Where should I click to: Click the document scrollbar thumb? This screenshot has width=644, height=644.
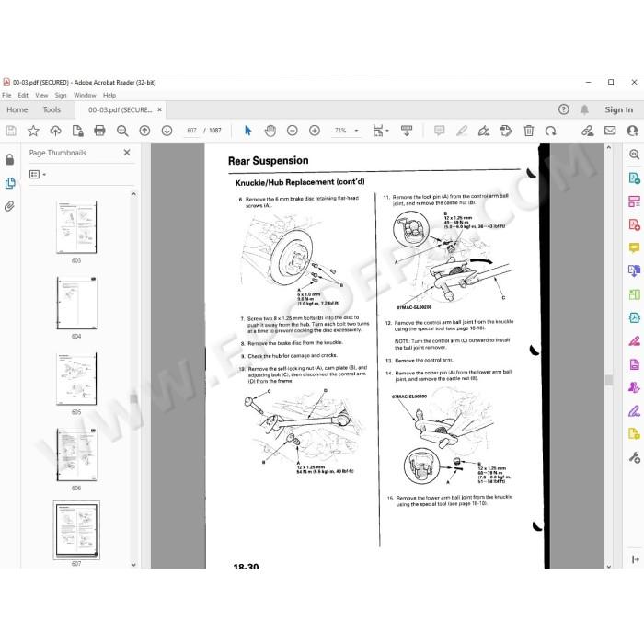(609, 380)
